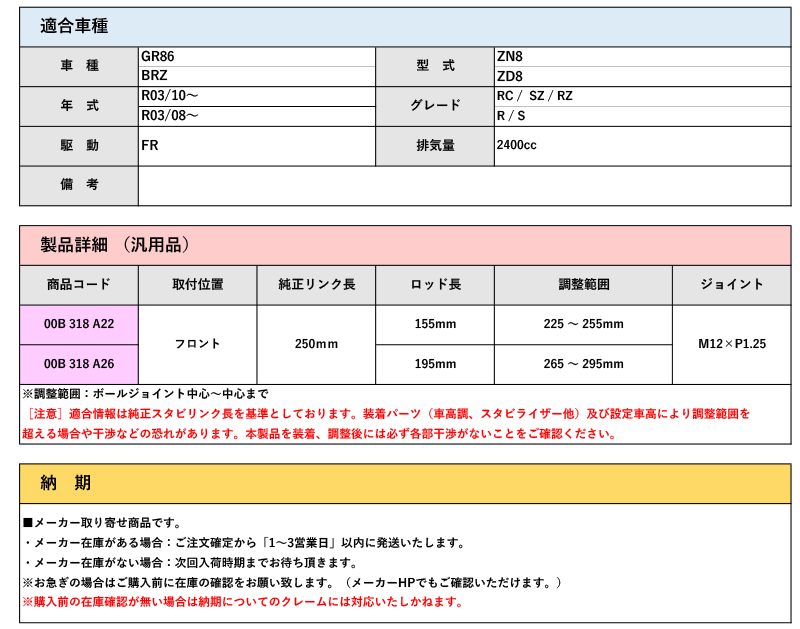The height and width of the screenshot is (629, 800).
Task: Click the 年式 row label
Action: coord(79,106)
